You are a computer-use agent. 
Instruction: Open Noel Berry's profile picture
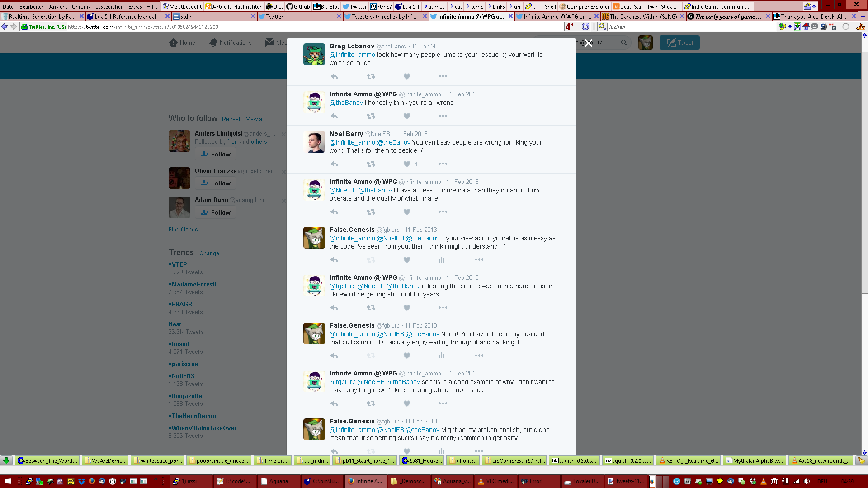(314, 142)
